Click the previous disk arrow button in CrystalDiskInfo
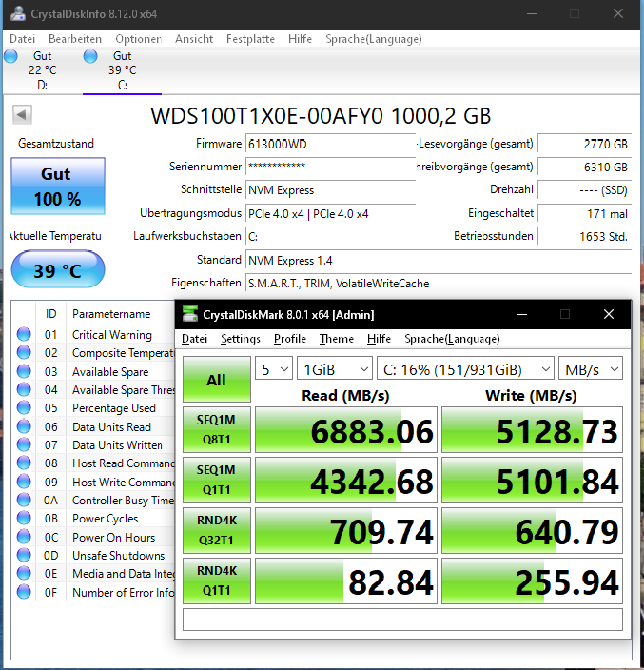Image resolution: width=644 pixels, height=670 pixels. (22, 114)
